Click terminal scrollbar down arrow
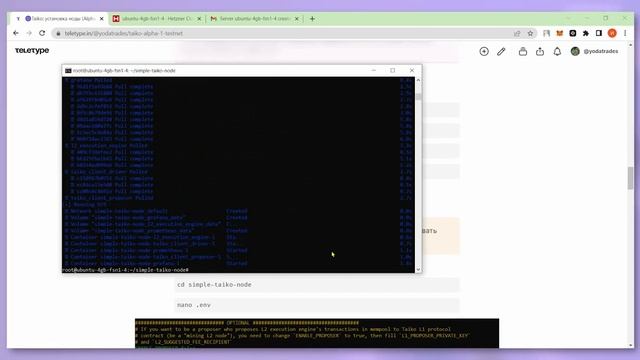Screen dimensions: 640x360 point(418,269)
